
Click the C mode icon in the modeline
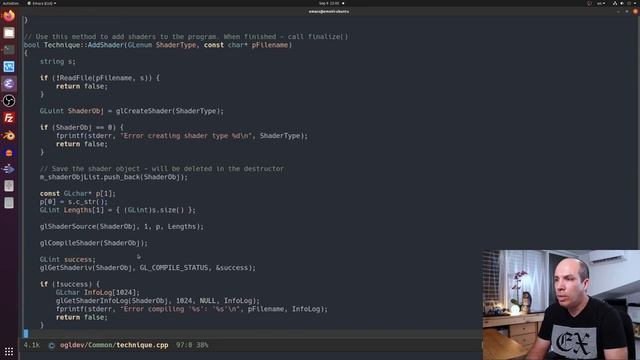51,345
